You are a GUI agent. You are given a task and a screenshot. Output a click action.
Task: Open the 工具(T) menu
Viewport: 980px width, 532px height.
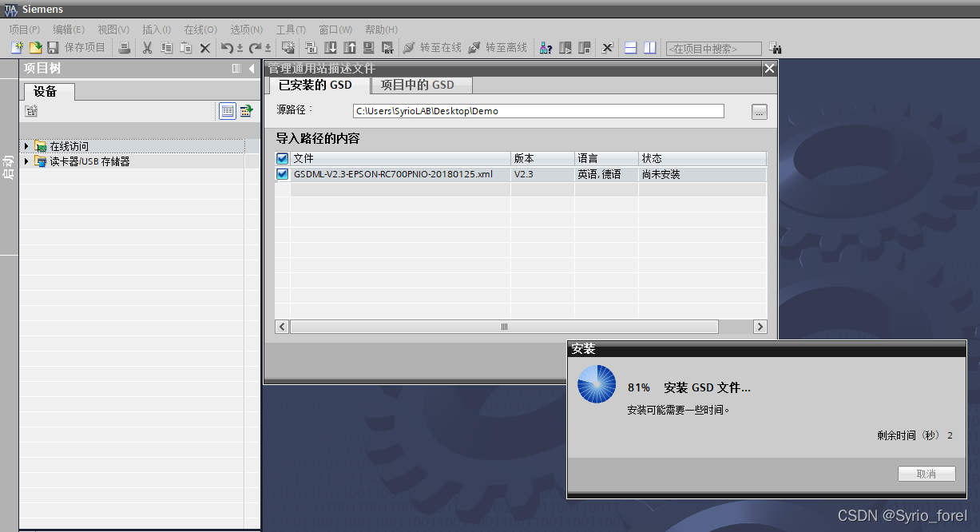[x=291, y=30]
